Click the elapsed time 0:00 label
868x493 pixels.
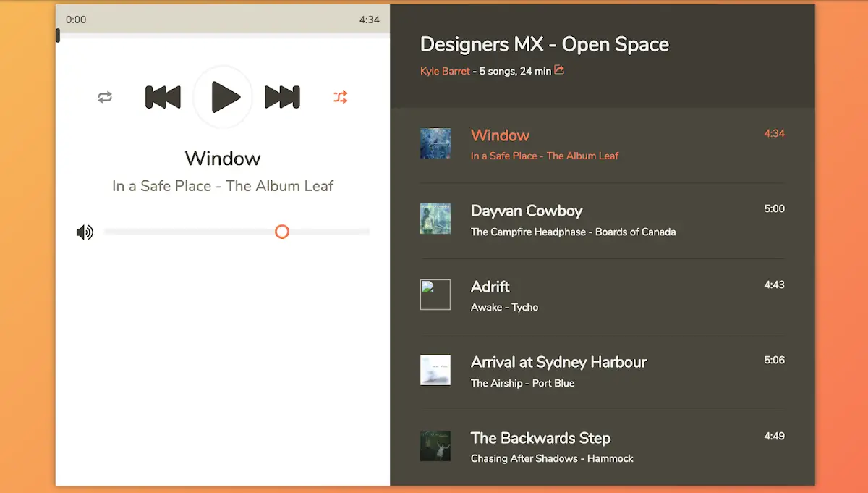[76, 20]
